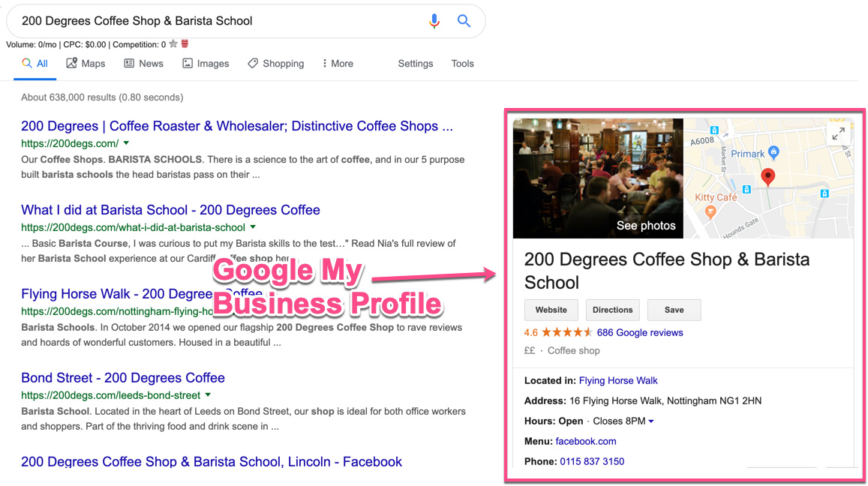Open 'What I did at Barista School' result

(x=170, y=210)
